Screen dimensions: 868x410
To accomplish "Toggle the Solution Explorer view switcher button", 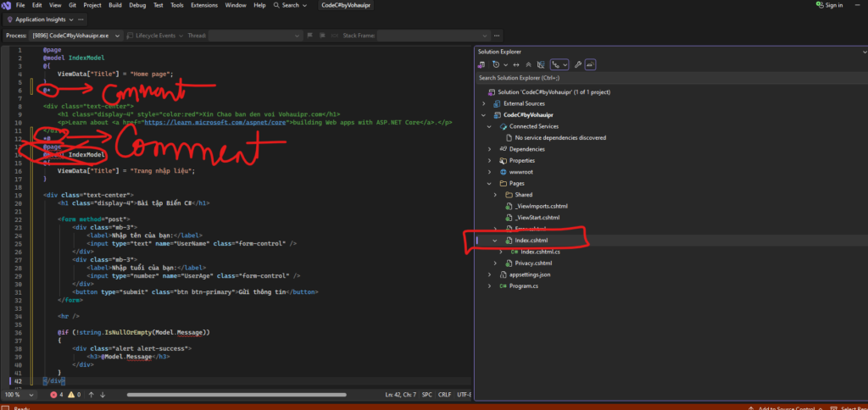I will (483, 64).
